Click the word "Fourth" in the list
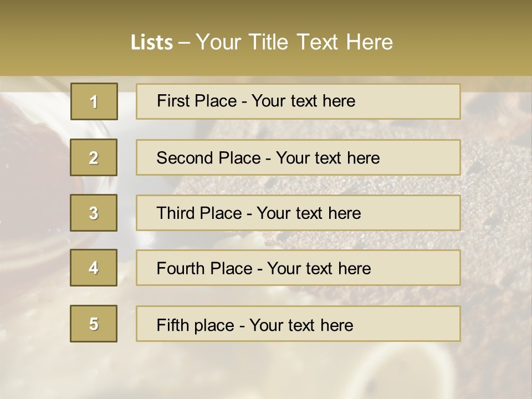Viewport: 532px width, 399px height. [178, 268]
